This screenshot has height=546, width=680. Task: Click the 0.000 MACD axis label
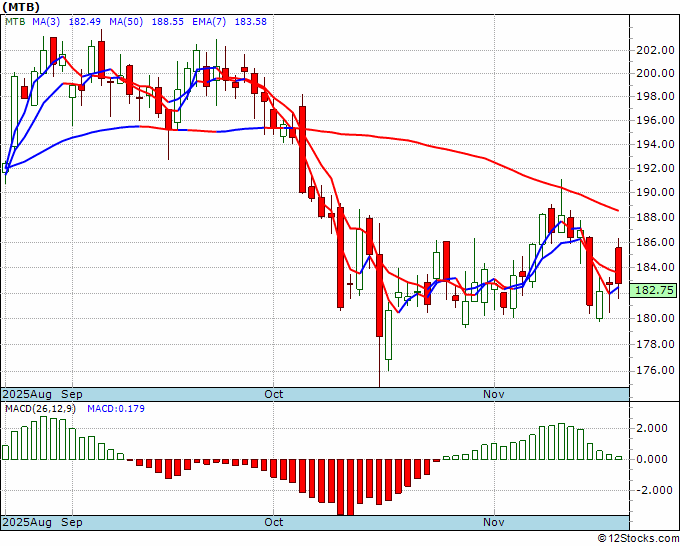click(652, 459)
